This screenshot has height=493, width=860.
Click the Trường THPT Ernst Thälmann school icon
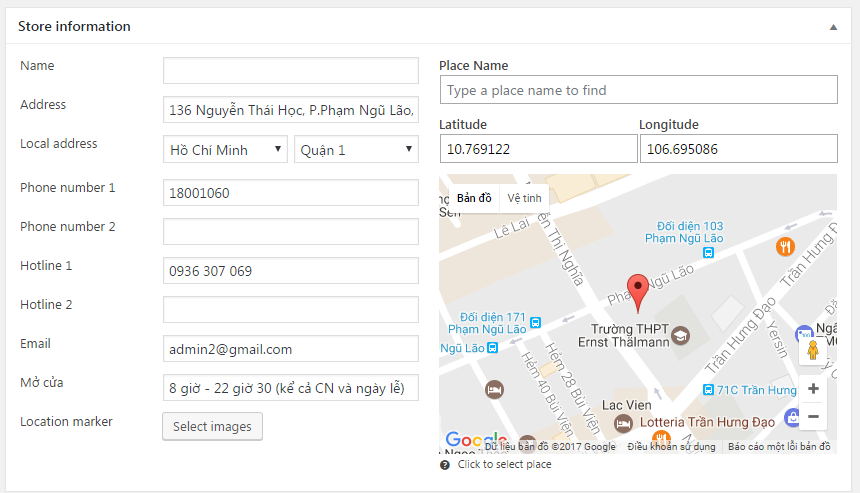point(680,333)
